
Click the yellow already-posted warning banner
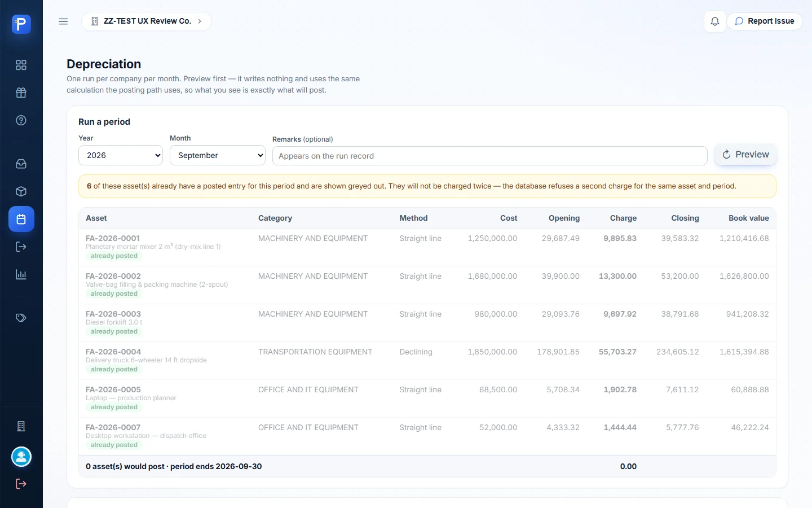click(427, 186)
